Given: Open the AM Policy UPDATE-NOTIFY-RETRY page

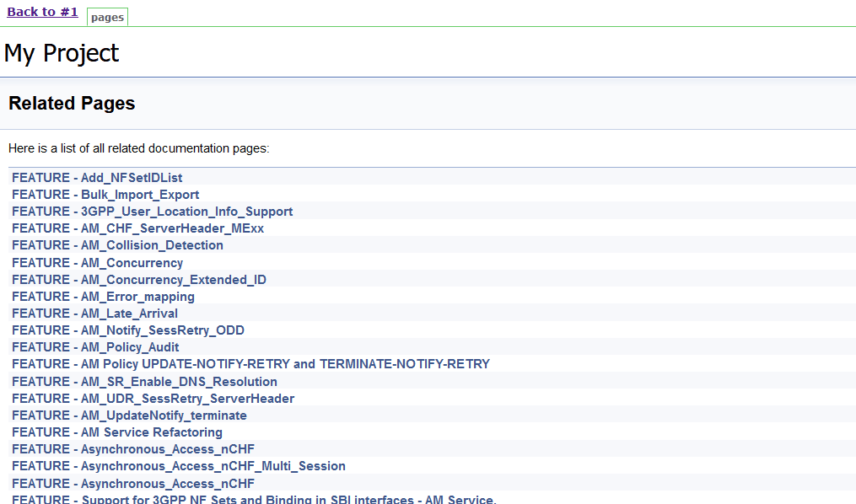Looking at the screenshot, I should [249, 363].
